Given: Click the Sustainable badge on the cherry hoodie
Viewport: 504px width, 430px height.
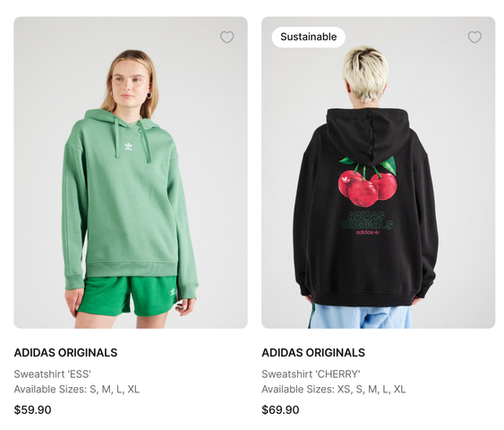Looking at the screenshot, I should pyautogui.click(x=309, y=37).
